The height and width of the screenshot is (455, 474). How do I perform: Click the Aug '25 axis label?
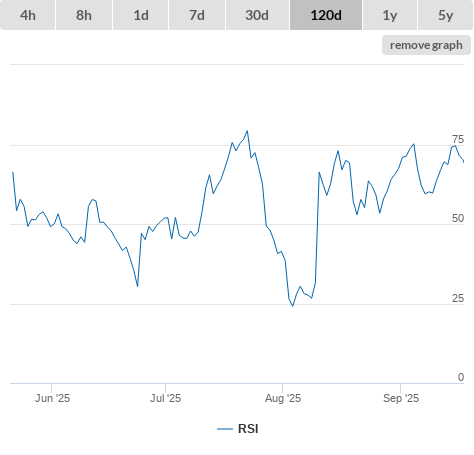click(x=283, y=398)
